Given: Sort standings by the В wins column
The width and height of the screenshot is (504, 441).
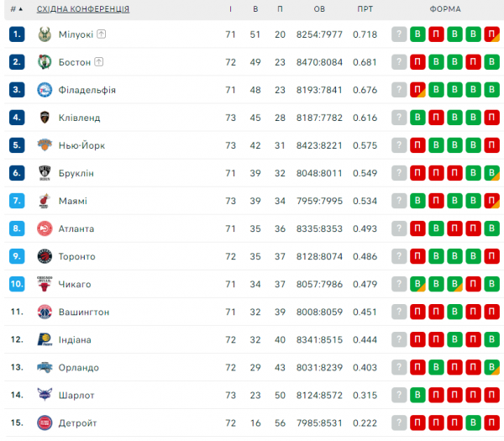Looking at the screenshot, I should 255,8.
